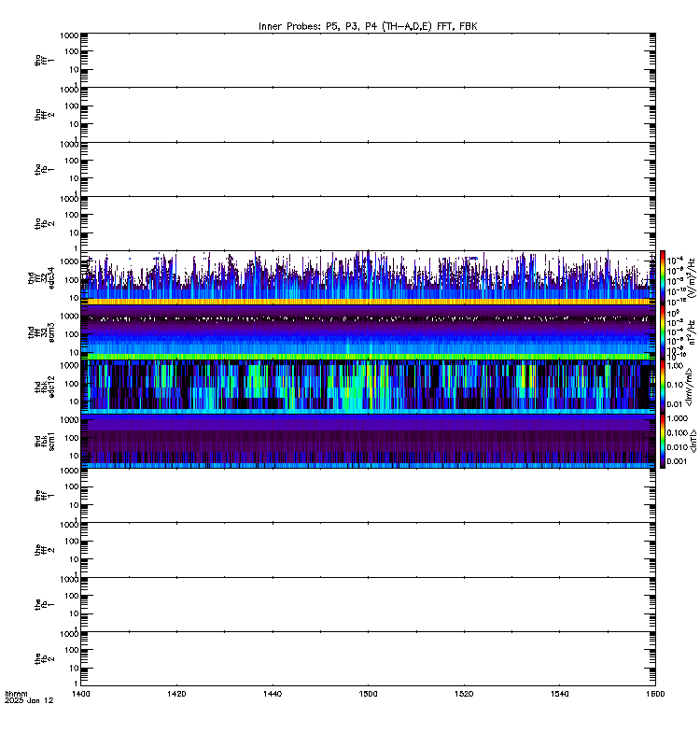
Task: Click the 100 tick of the thd fbk edc12 panel
Action: pyautogui.click(x=72, y=384)
